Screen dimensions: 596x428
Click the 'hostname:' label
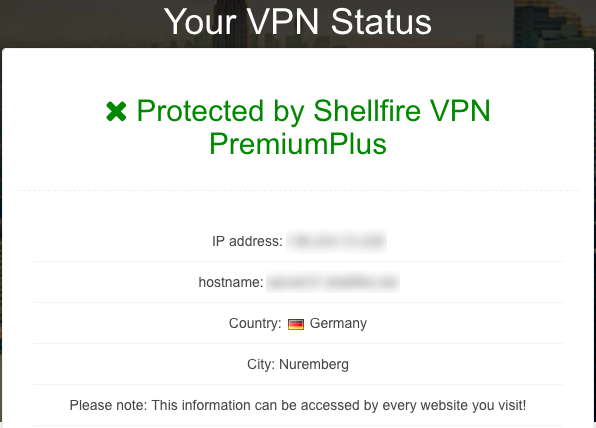231,282
